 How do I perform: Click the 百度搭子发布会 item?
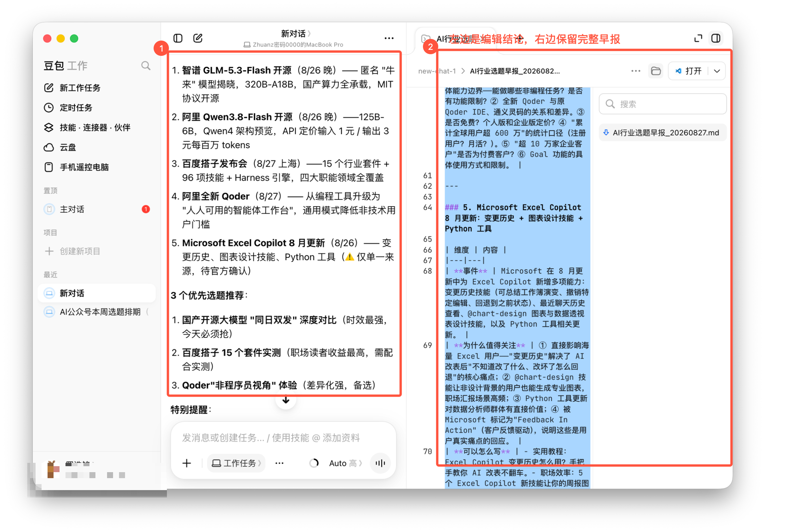pos(214,164)
